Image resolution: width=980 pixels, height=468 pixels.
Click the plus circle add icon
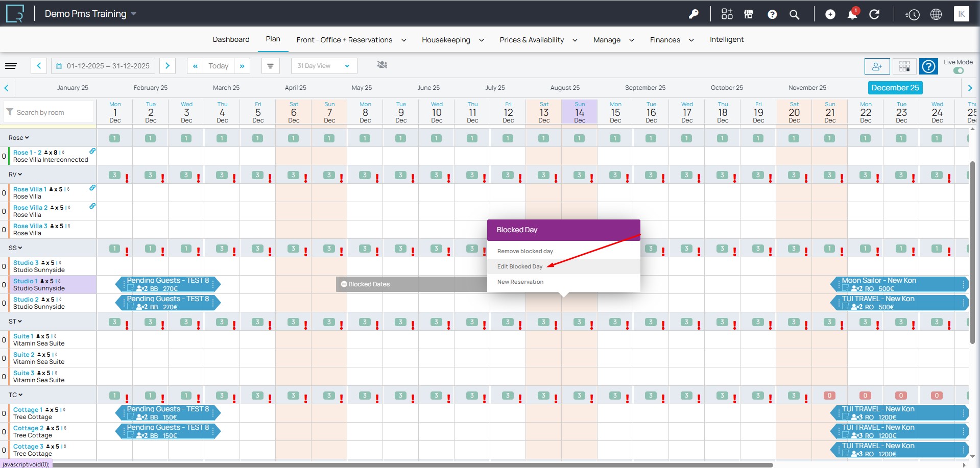830,14
